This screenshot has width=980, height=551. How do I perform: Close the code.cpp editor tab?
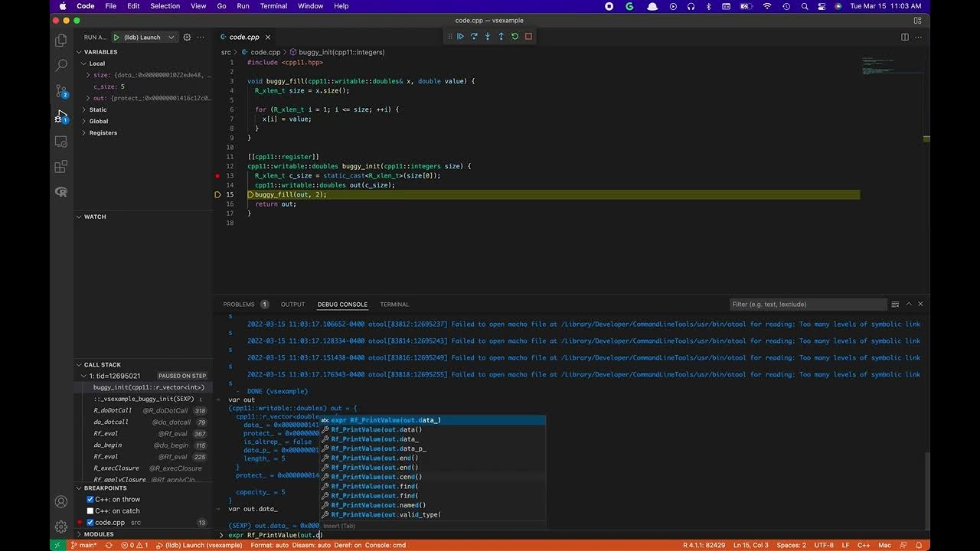[x=267, y=37]
